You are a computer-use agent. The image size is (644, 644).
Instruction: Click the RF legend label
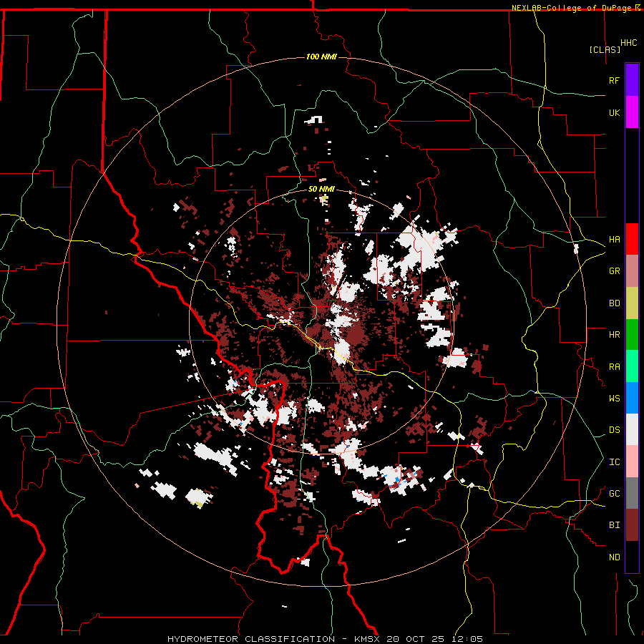tap(614, 80)
